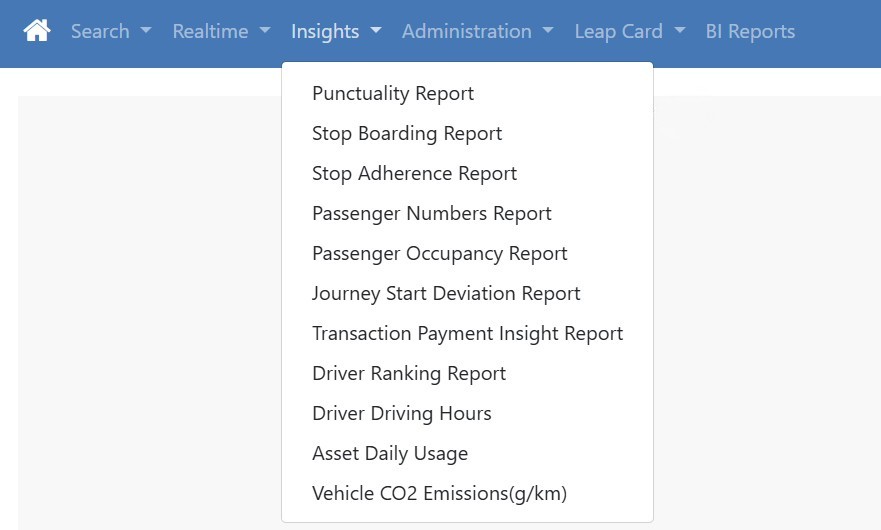Choose Transaction Payment Insight Report
Screen dimensions: 881x530
tap(467, 333)
